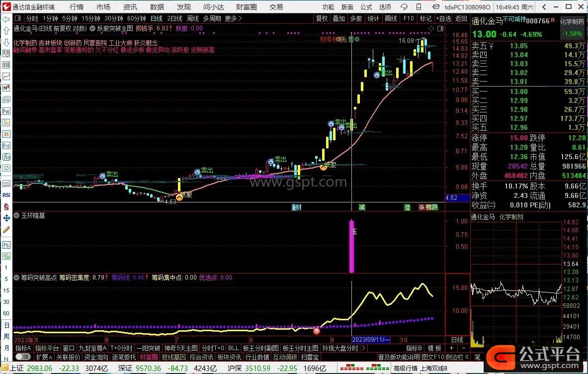The height and width of the screenshot is (374, 588).
Task: Select the candlestick chart icon in sidebar
Action: tap(6, 88)
